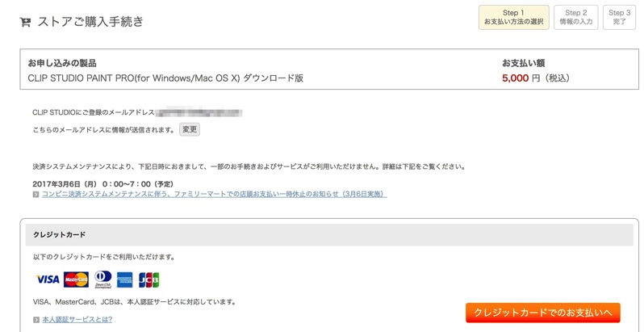Click the arrow icon before 本人認証サービスとは?
644x332 pixels.
tap(36, 320)
